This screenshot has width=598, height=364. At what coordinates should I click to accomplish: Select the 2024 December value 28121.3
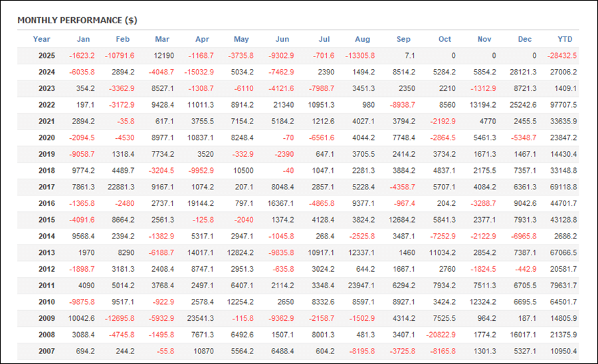[524, 72]
